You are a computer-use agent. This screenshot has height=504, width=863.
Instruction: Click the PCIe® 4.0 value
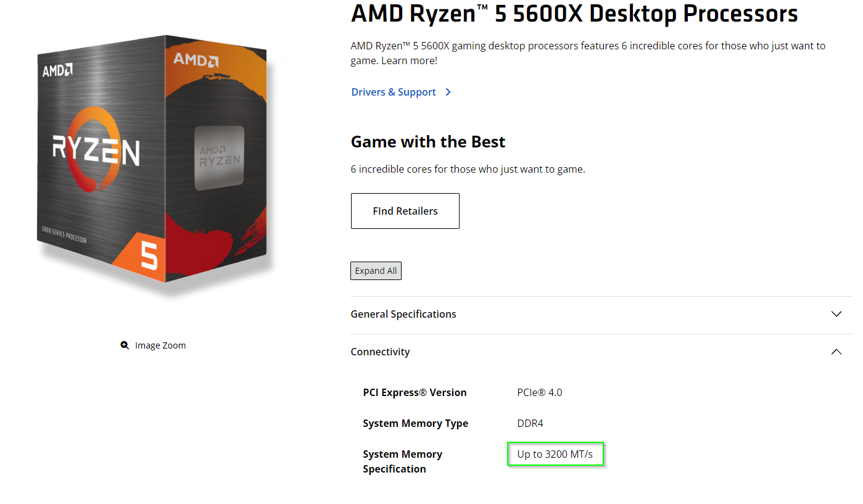pyautogui.click(x=540, y=392)
